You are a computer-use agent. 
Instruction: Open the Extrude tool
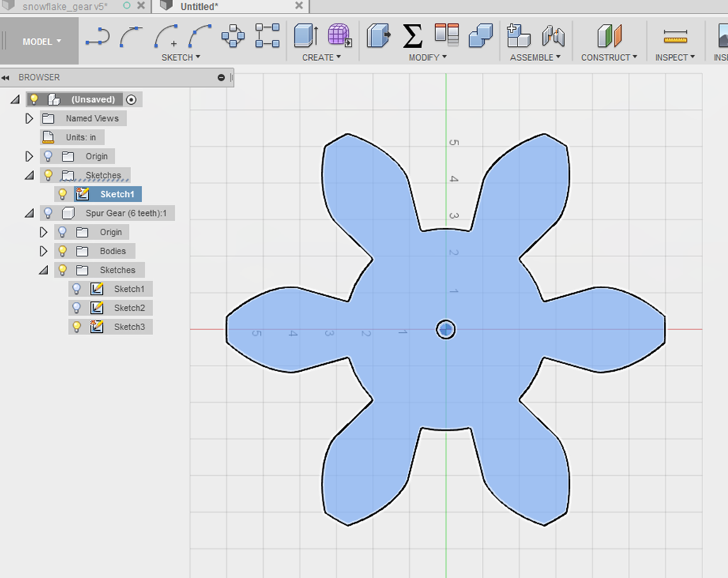(303, 35)
